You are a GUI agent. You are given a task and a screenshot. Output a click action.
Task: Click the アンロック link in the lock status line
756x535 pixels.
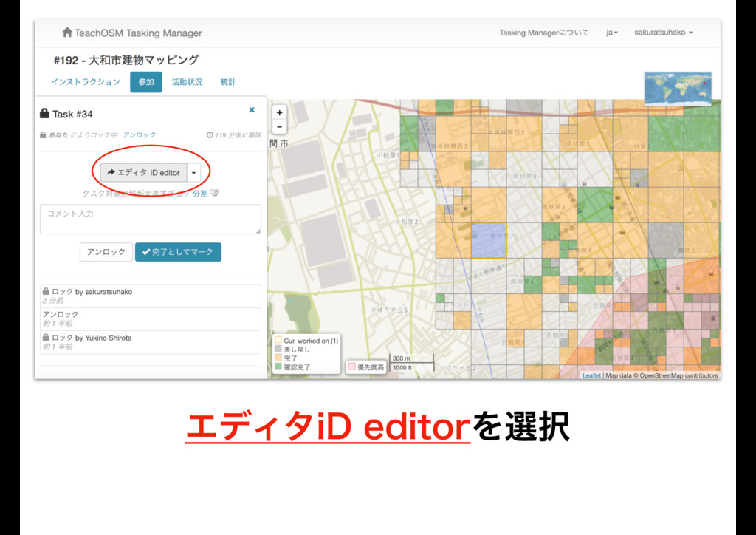pyautogui.click(x=139, y=135)
